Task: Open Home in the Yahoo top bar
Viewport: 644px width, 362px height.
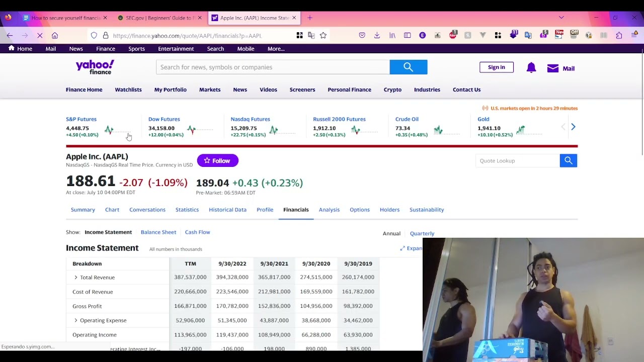Action: (20, 49)
